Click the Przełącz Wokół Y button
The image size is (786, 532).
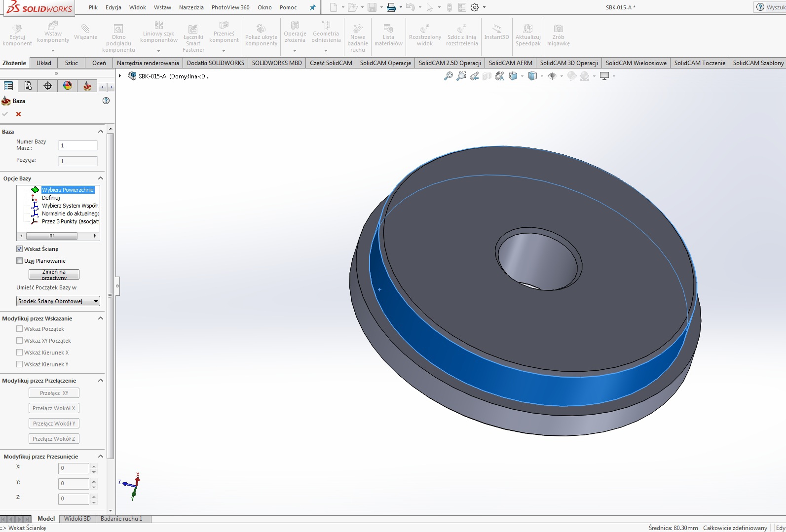click(54, 424)
